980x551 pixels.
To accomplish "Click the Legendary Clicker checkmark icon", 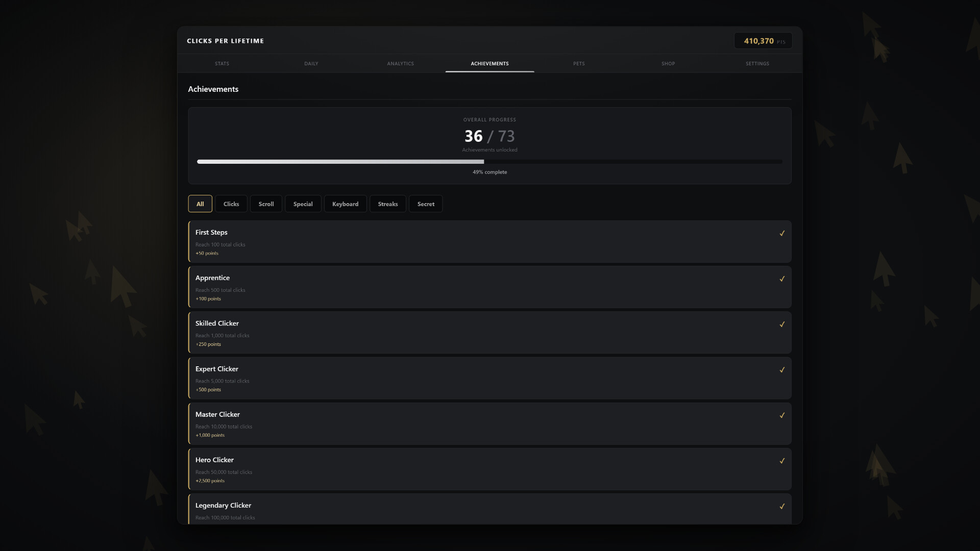I will pyautogui.click(x=782, y=506).
